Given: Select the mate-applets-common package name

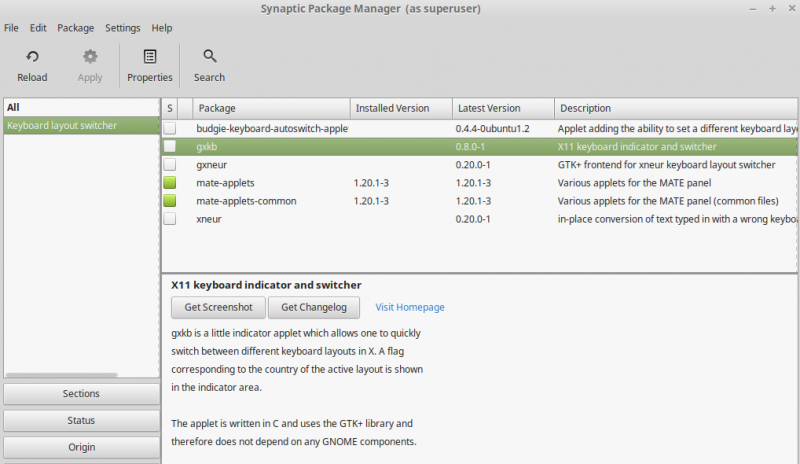Looking at the screenshot, I should point(246,201).
